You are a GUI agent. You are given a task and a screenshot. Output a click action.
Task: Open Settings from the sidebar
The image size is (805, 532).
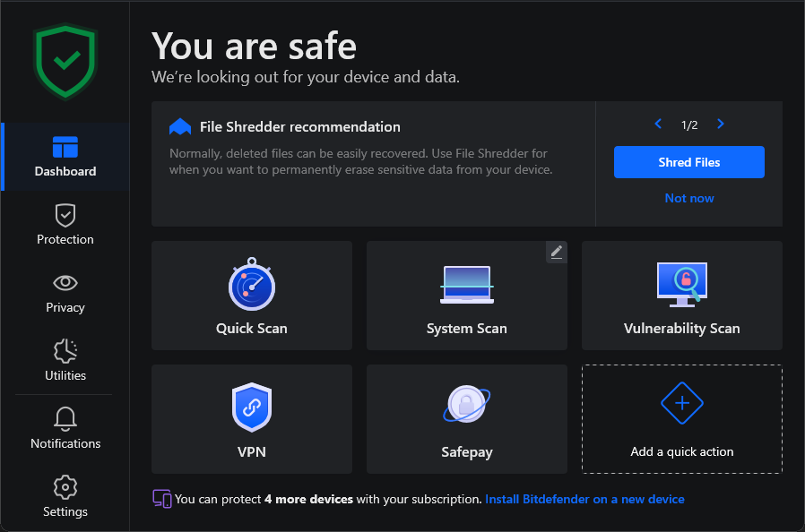click(x=65, y=496)
